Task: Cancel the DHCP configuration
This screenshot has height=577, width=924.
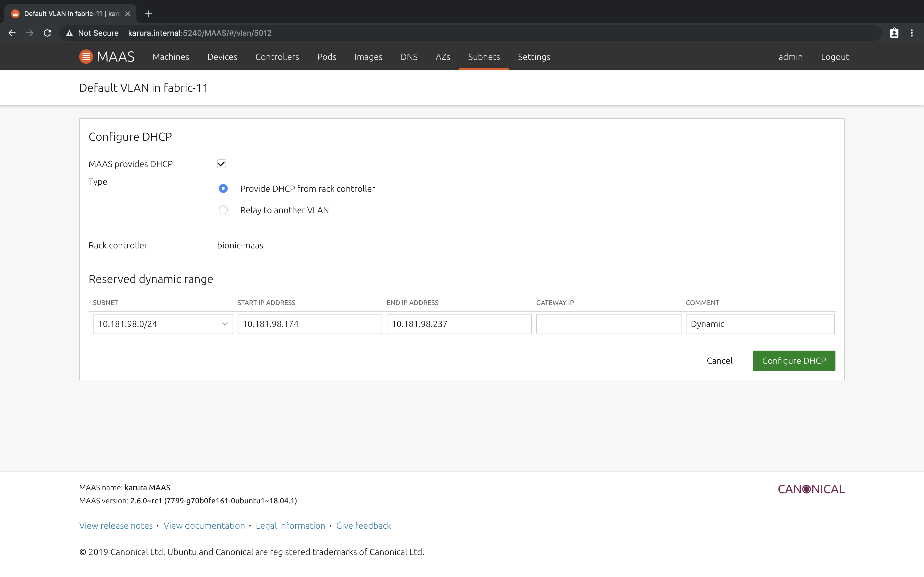Action: click(719, 360)
